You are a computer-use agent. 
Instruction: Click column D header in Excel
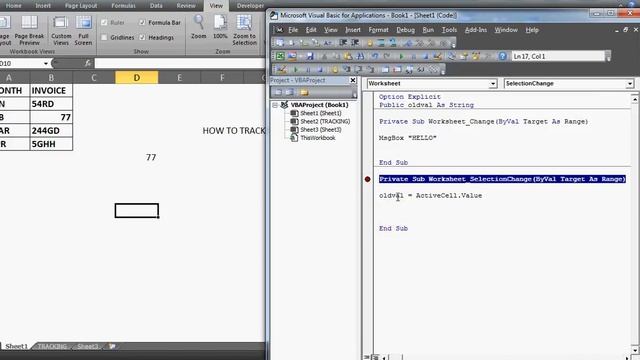click(137, 77)
